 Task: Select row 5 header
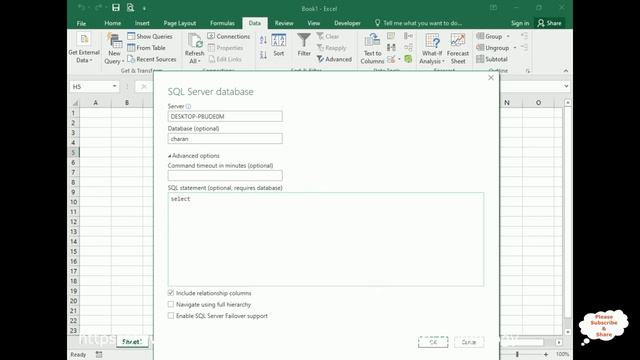pos(73,153)
